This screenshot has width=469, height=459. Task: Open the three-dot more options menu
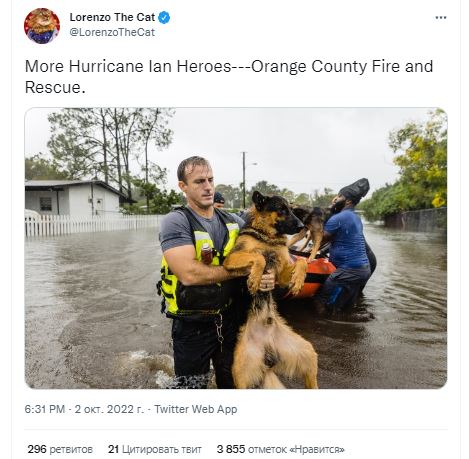point(441,18)
